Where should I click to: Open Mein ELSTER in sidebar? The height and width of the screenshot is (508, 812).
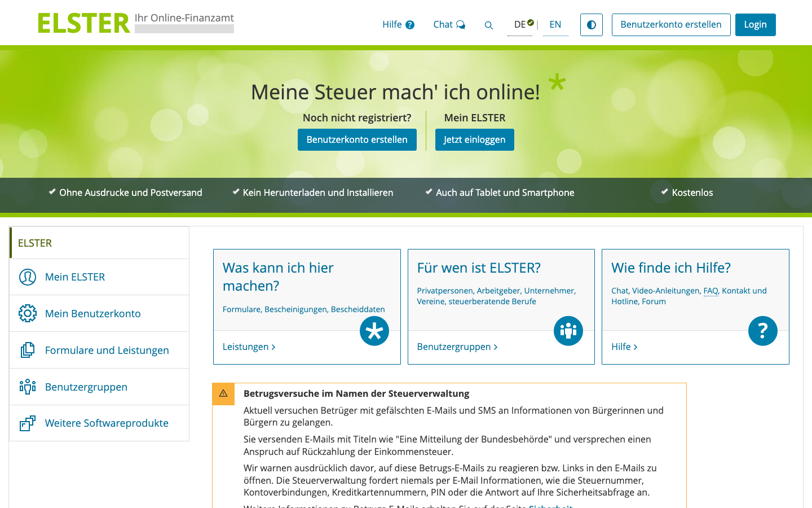pyautogui.click(x=99, y=277)
